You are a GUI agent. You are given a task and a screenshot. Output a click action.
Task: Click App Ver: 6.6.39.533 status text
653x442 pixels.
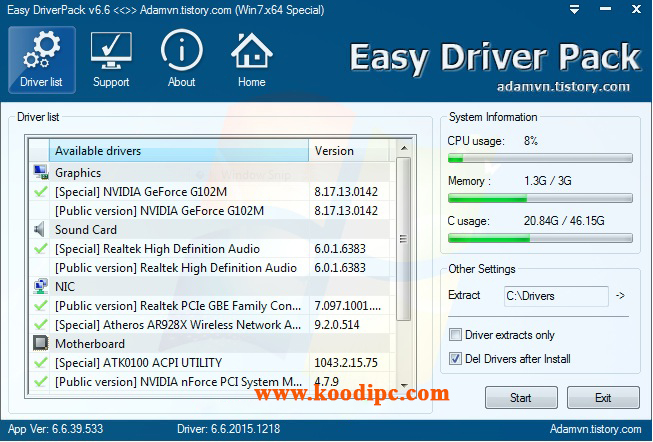coord(55,429)
